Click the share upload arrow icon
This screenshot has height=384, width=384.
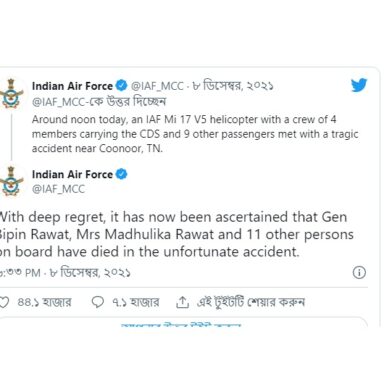(x=182, y=302)
